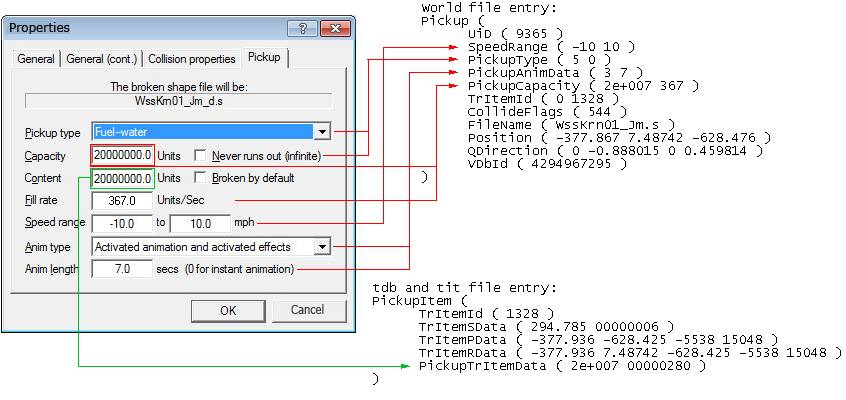
Task: Open the General (cont.) tab
Action: pyautogui.click(x=101, y=60)
